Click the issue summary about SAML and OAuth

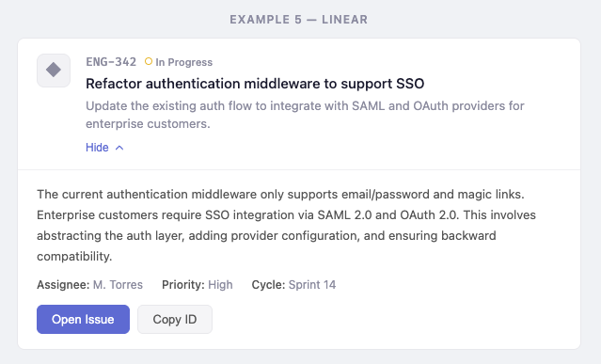coord(305,115)
